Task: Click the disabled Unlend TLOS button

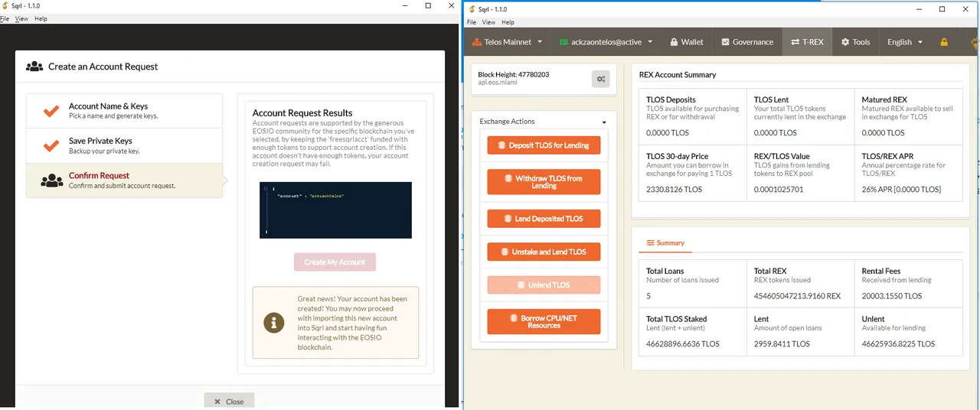Action: pos(544,285)
